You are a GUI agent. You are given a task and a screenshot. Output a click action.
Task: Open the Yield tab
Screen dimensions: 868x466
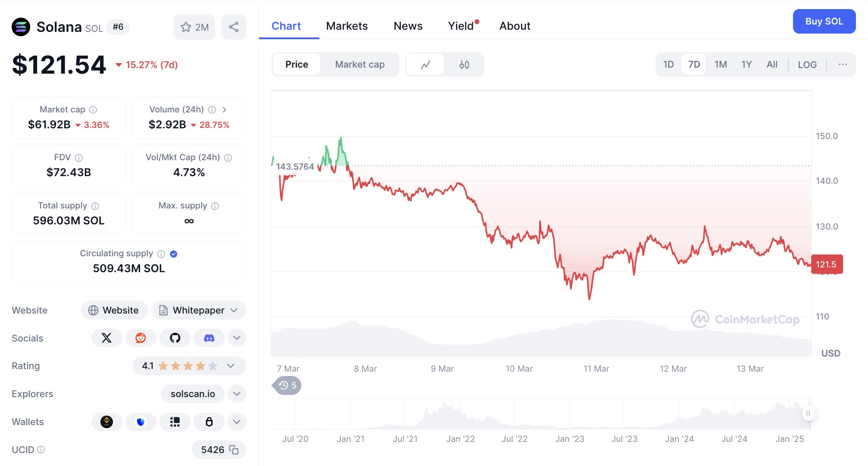(x=461, y=26)
